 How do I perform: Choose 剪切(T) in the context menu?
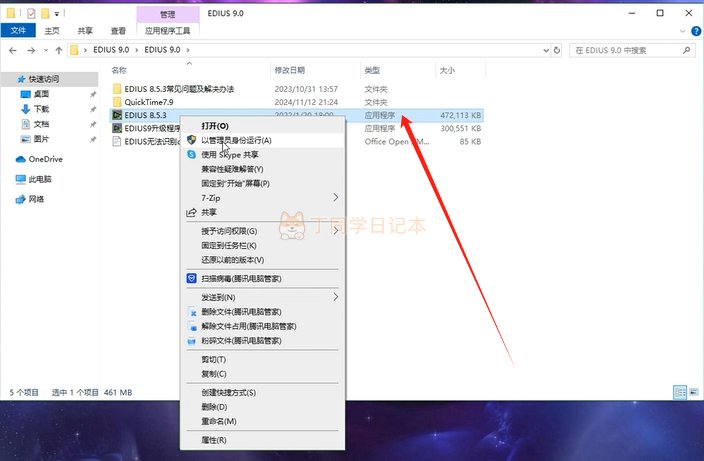[x=263, y=359]
